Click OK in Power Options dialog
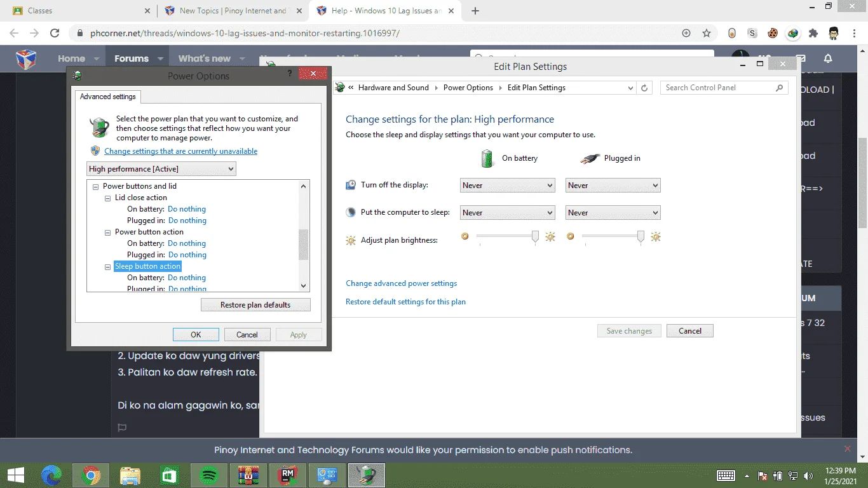Image resolution: width=868 pixels, height=488 pixels. click(x=196, y=335)
